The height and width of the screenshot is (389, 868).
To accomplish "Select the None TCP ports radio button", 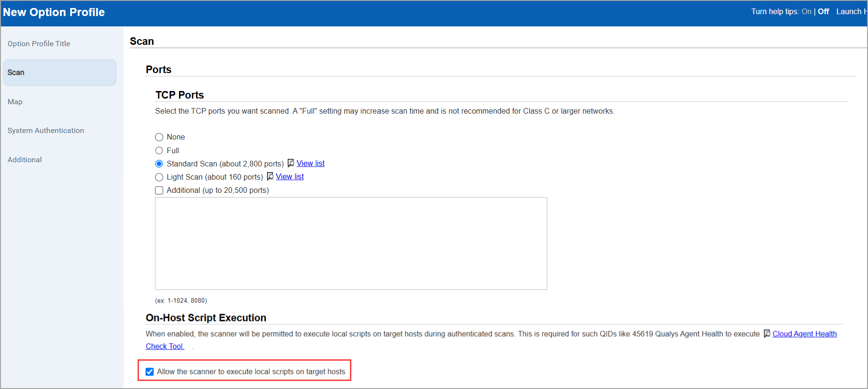I will pyautogui.click(x=159, y=137).
